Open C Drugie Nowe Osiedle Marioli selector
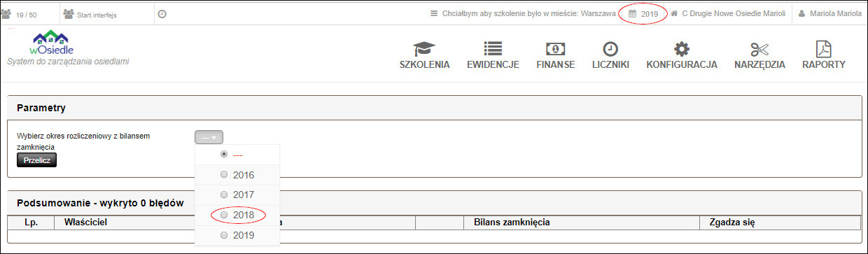Screen dimensions: 868x254 [x=728, y=14]
